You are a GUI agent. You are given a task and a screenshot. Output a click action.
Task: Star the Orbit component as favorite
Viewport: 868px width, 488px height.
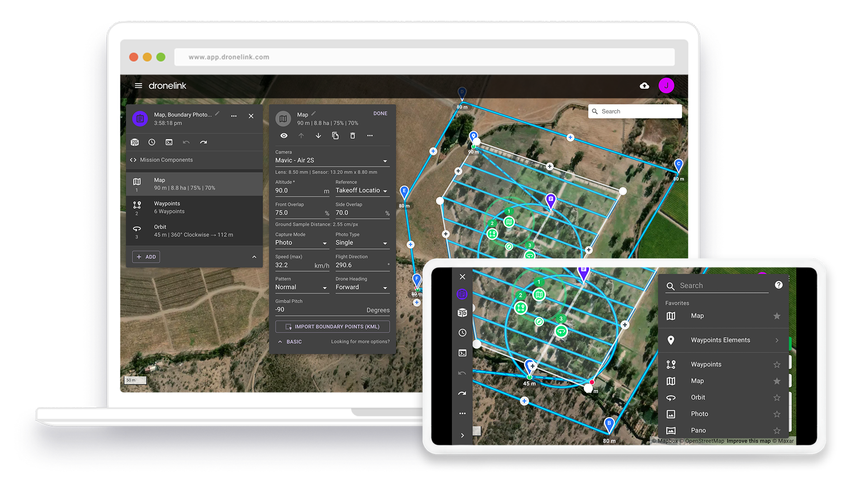pyautogui.click(x=777, y=398)
